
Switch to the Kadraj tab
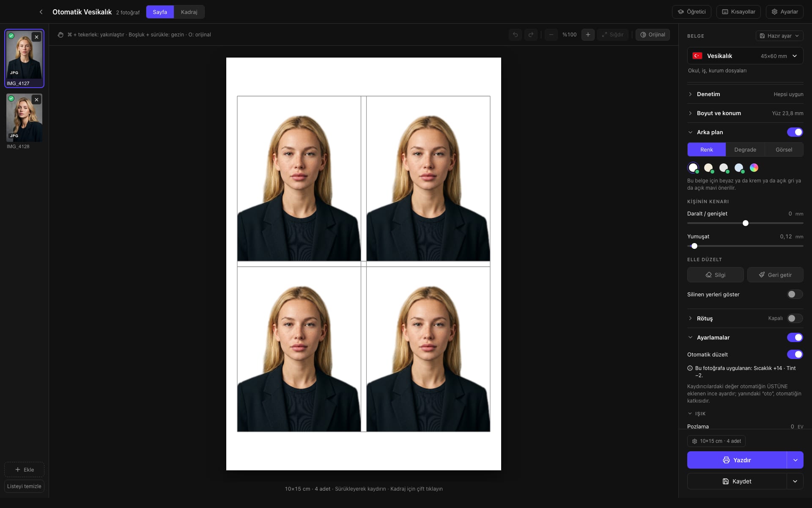(x=189, y=12)
